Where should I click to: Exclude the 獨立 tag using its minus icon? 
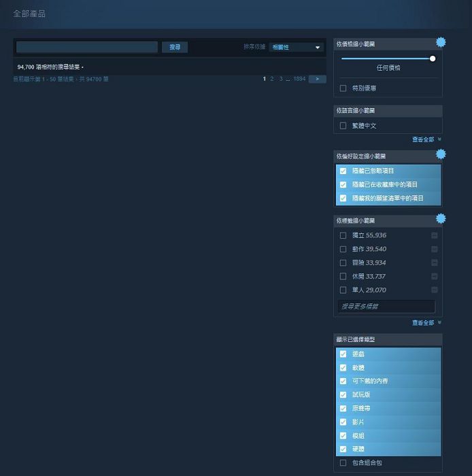click(435, 235)
